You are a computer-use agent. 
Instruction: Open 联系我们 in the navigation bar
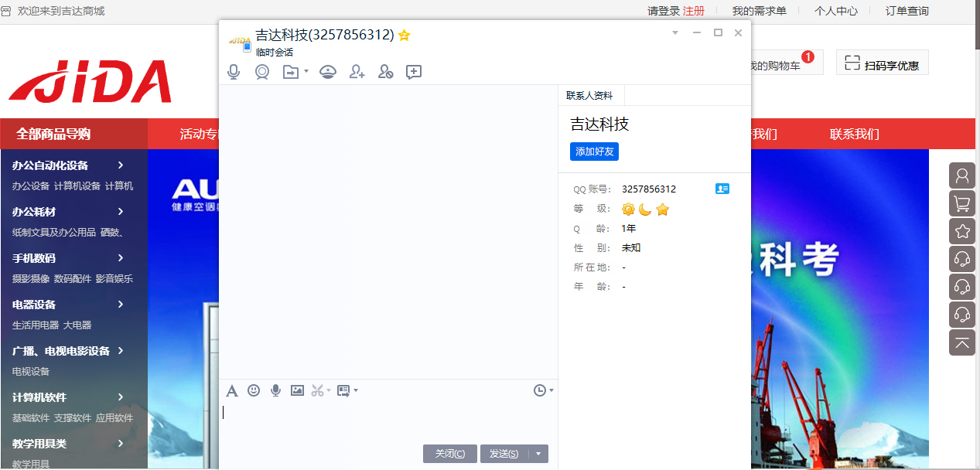[854, 134]
